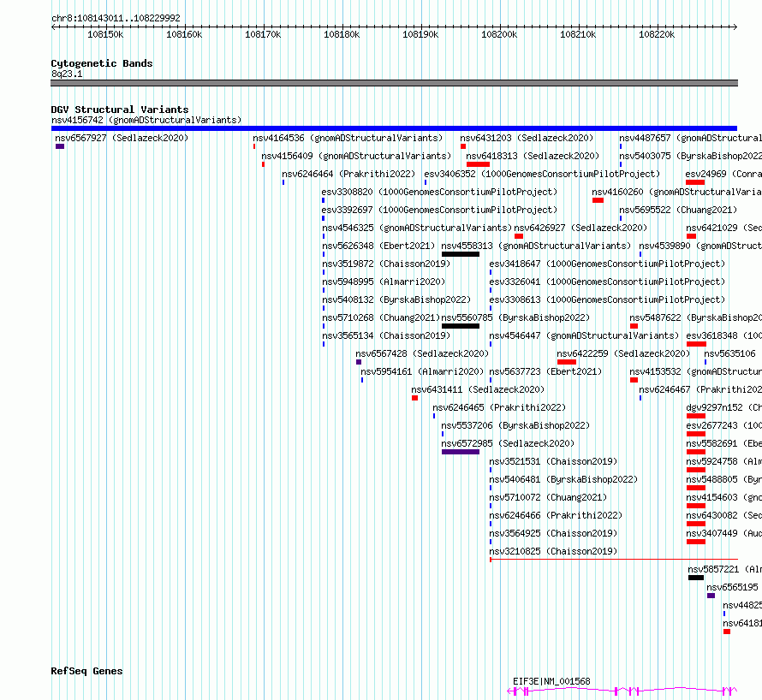Screen dimensions: 762x700
Task: Select the nsv6572985 purple variant bar
Action: [461, 452]
